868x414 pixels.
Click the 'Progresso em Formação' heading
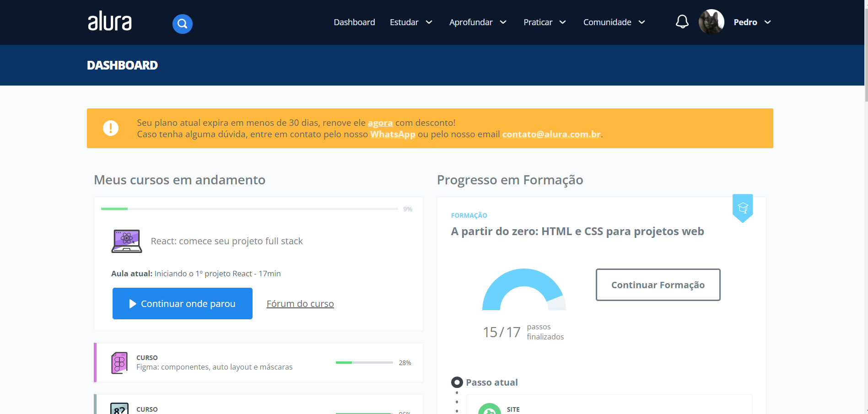(510, 180)
